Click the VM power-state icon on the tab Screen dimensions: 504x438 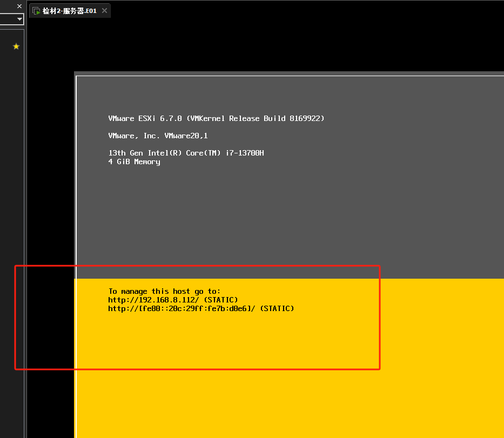click(x=36, y=11)
